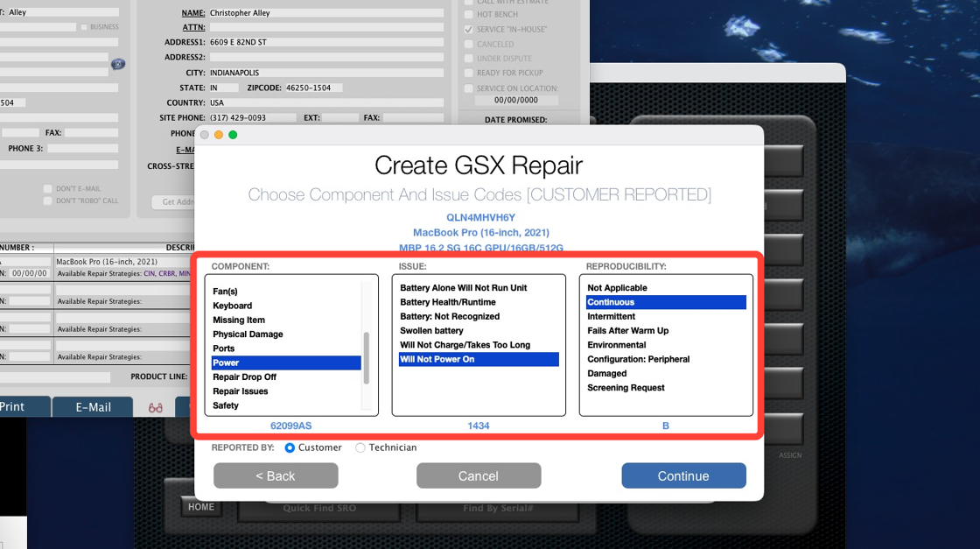Pick Damaged reproducibility

click(666, 373)
